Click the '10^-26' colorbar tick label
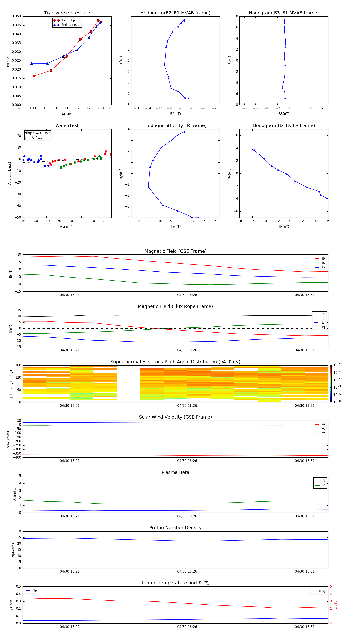Image resolution: width=351 pixels, height=644 pixels. 337,365
